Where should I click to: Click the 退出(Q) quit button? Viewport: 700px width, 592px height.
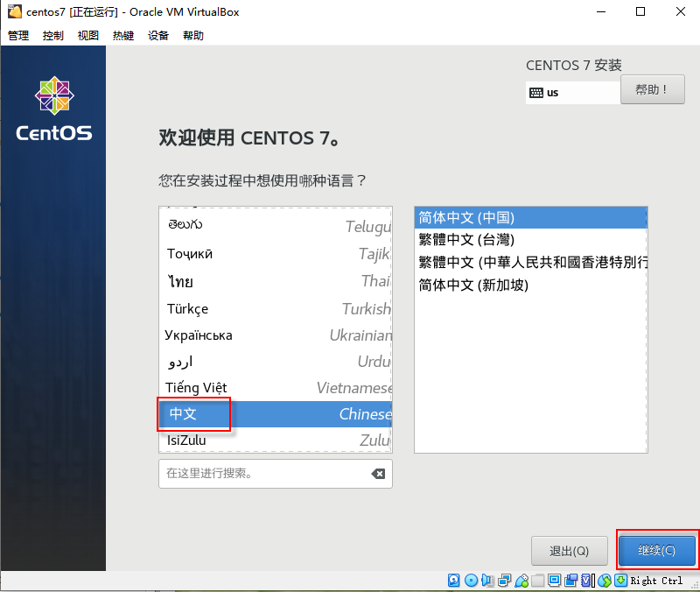tap(570, 551)
